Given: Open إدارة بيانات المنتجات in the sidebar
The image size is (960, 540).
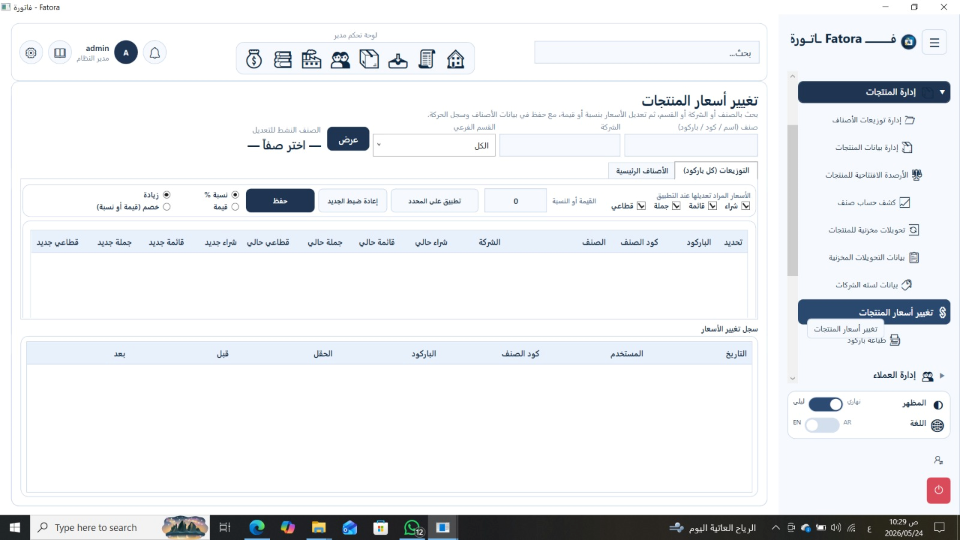Looking at the screenshot, I should pyautogui.click(x=874, y=148).
